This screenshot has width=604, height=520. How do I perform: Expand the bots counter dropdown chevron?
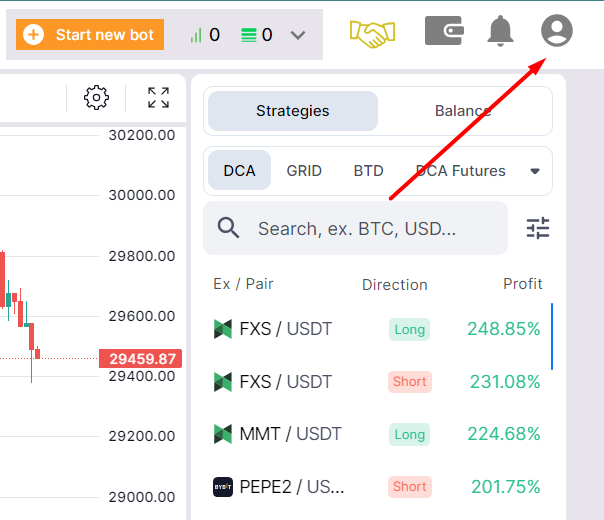[298, 35]
